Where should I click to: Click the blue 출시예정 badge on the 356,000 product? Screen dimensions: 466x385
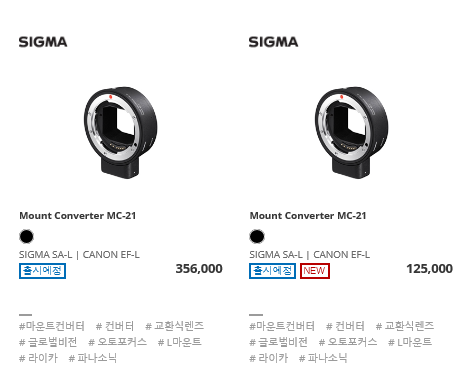(x=42, y=271)
